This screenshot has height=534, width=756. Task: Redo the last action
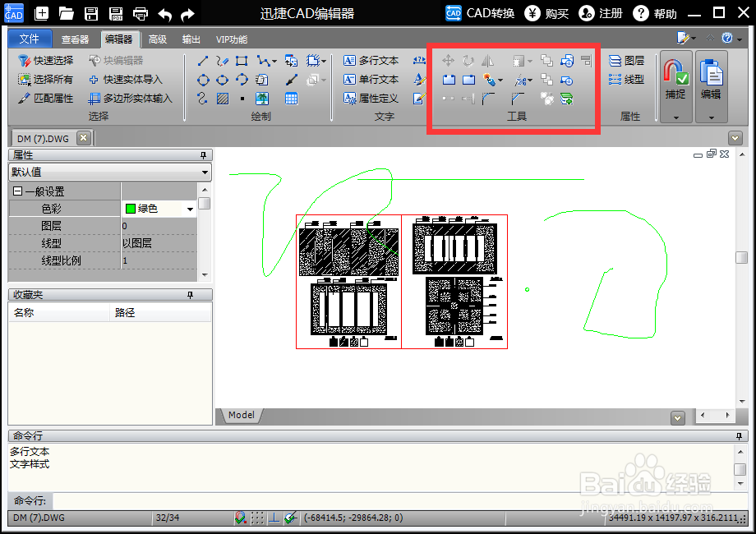187,15
